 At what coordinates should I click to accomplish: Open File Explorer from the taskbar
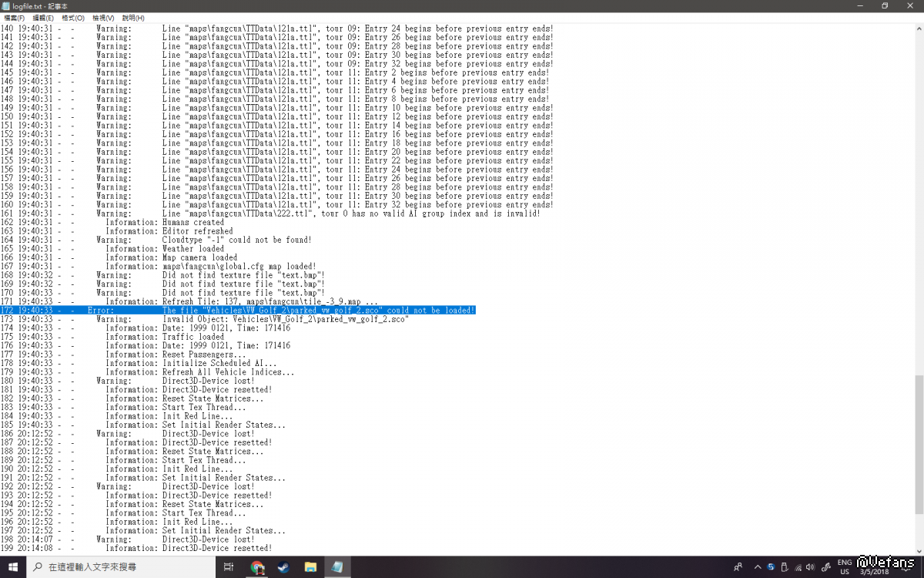(310, 566)
